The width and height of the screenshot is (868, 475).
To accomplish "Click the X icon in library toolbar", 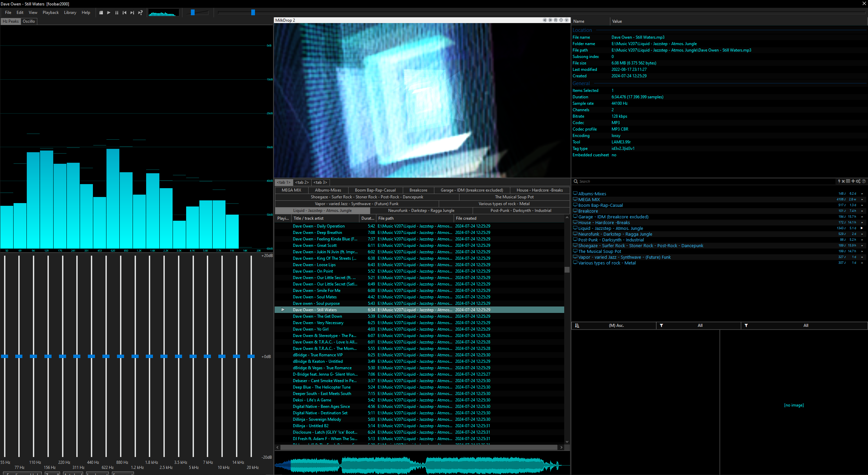I will [x=843, y=181].
